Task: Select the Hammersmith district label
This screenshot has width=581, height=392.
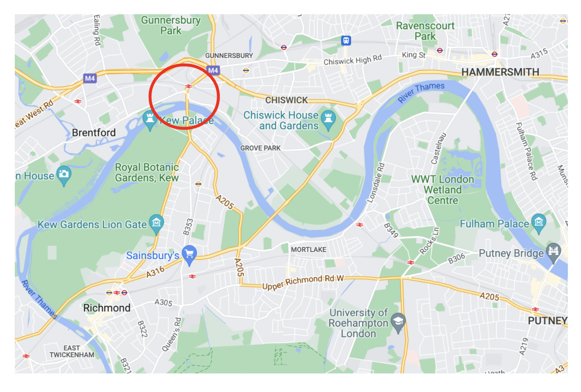Action: [500, 72]
